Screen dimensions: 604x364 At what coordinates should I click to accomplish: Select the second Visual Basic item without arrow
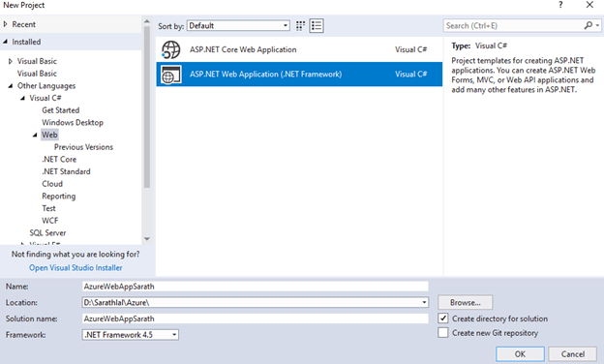pos(37,74)
